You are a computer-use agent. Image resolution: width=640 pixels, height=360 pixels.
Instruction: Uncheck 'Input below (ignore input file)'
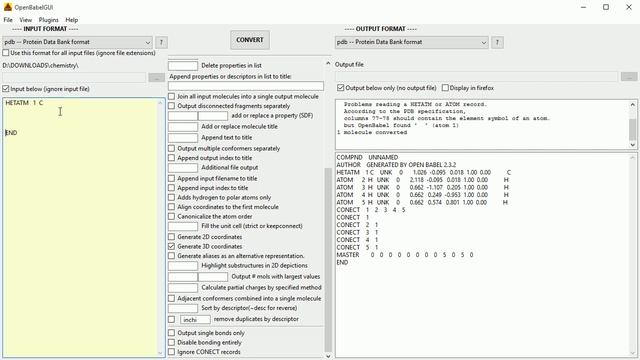pos(6,89)
